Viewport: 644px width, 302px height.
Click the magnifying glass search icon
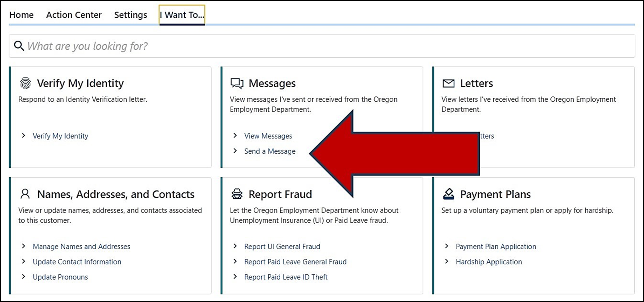(18, 46)
